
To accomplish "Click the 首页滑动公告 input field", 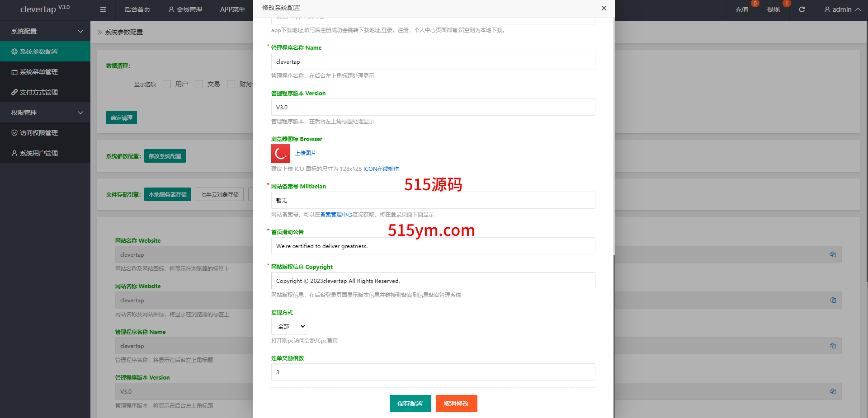I will tap(433, 246).
